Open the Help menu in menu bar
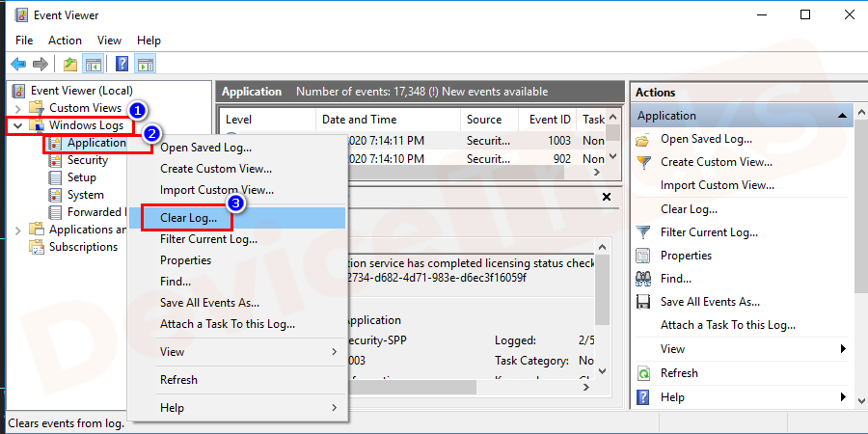Image resolution: width=868 pixels, height=434 pixels. [149, 41]
